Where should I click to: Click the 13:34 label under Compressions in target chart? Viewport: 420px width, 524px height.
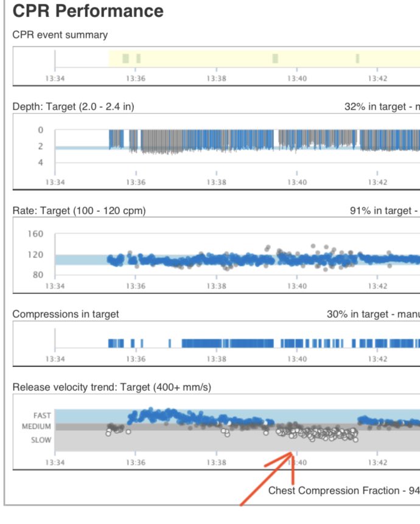pyautogui.click(x=55, y=359)
